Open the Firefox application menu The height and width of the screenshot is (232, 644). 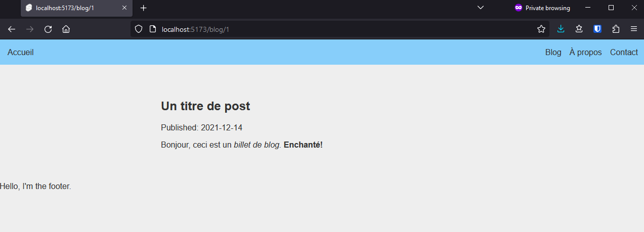click(x=633, y=29)
